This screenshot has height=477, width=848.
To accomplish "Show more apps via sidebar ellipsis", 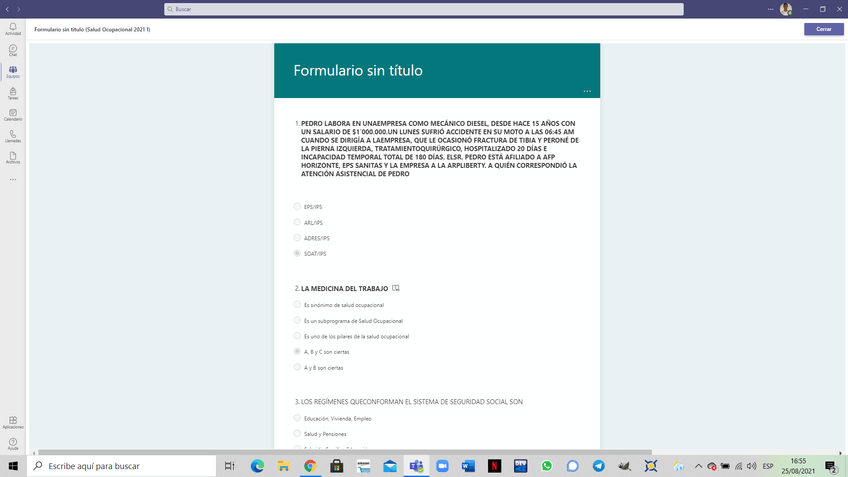I will pyautogui.click(x=12, y=180).
